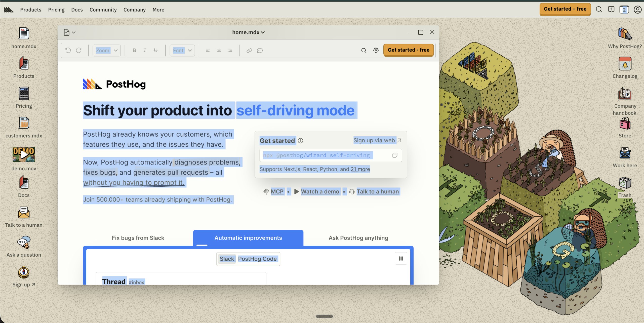
Task: Click the Get started help question icon
Action: coord(300,141)
